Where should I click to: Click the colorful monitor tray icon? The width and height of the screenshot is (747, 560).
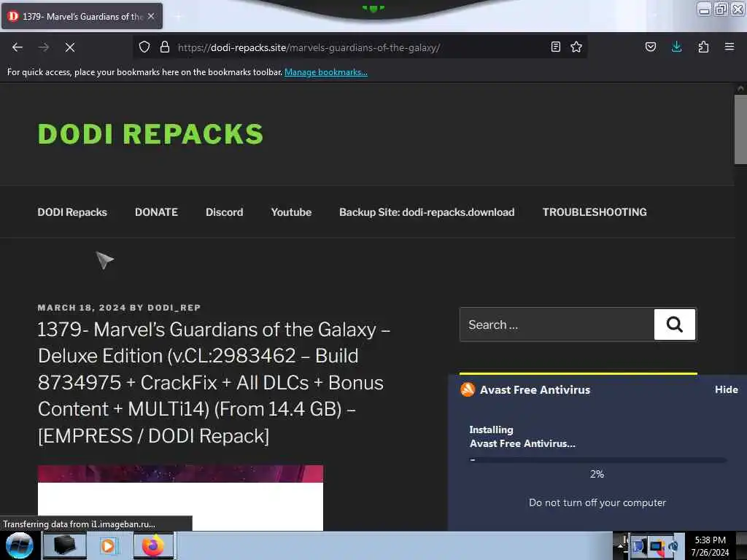657,546
